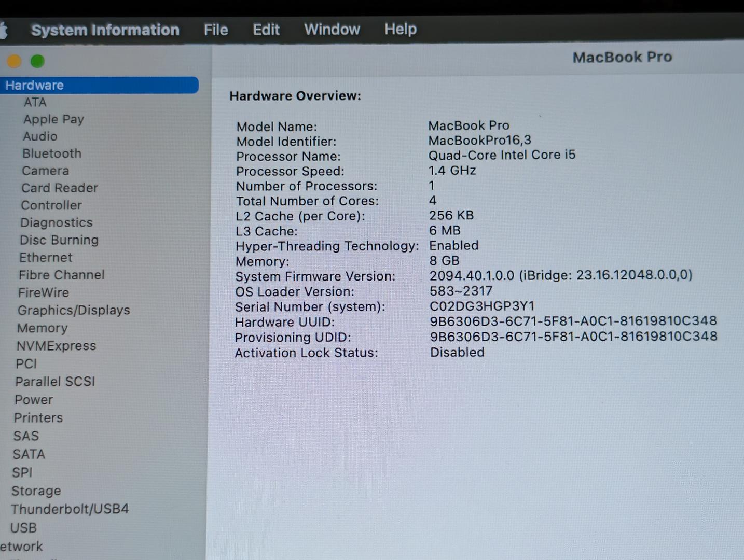
Task: Select SPI in the sidebar
Action: (x=22, y=472)
